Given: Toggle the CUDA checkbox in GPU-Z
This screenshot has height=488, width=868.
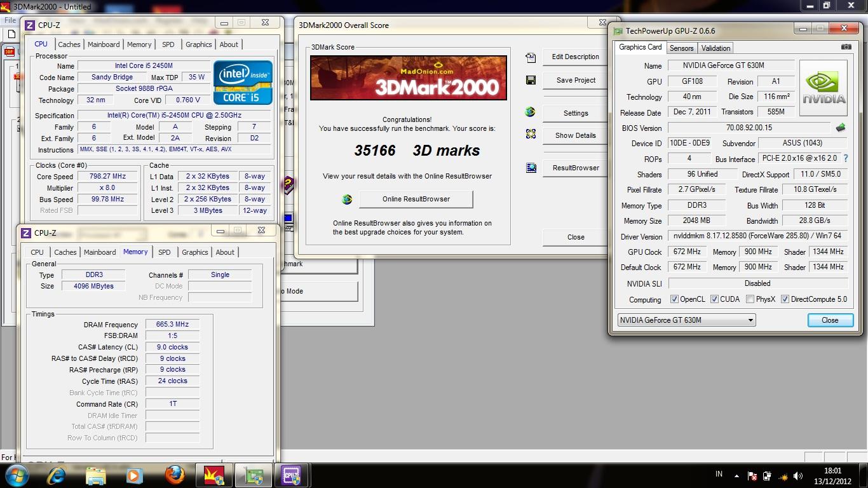Looking at the screenshot, I should click(714, 299).
